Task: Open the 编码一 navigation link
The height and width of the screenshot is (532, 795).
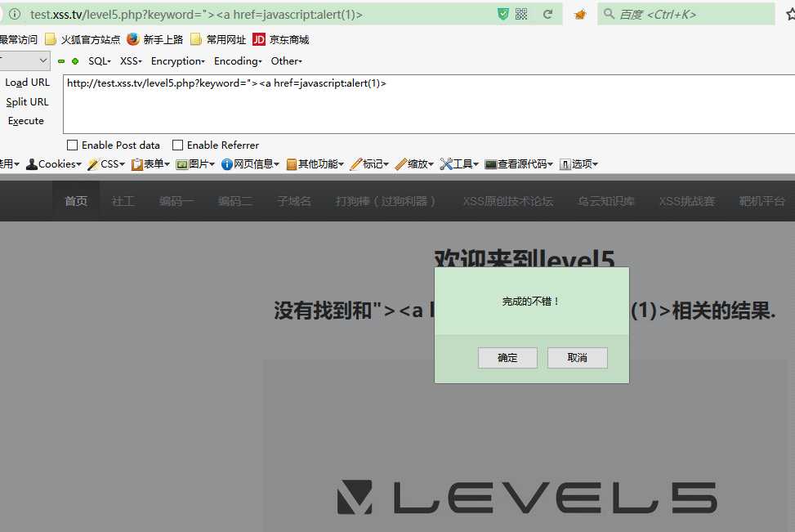Action: tap(176, 201)
